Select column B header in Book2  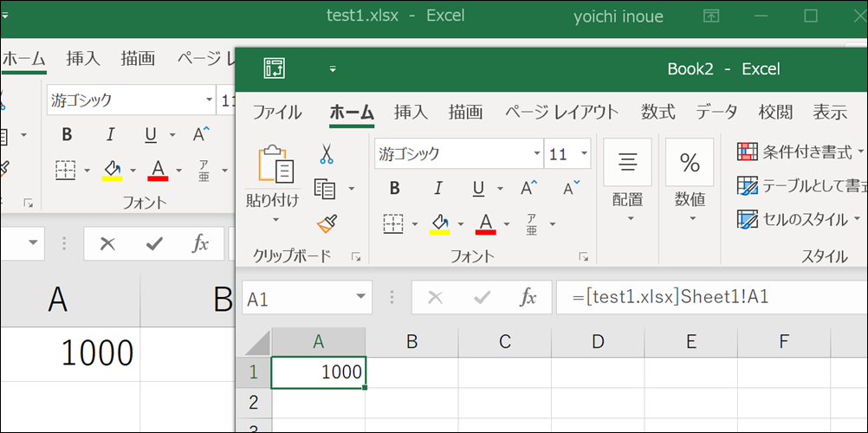tap(411, 342)
